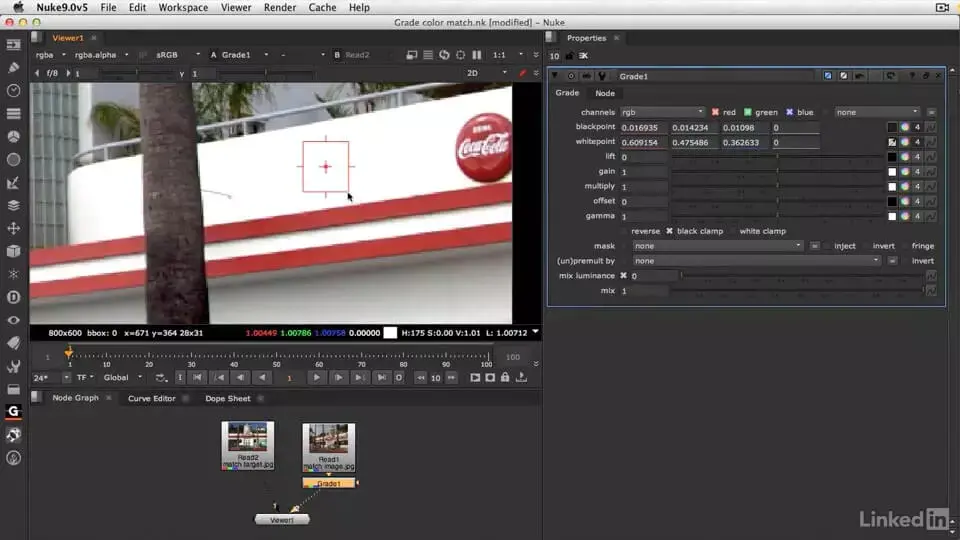Open the Views nodes eye icon
This screenshot has width=960, height=540.
13,320
